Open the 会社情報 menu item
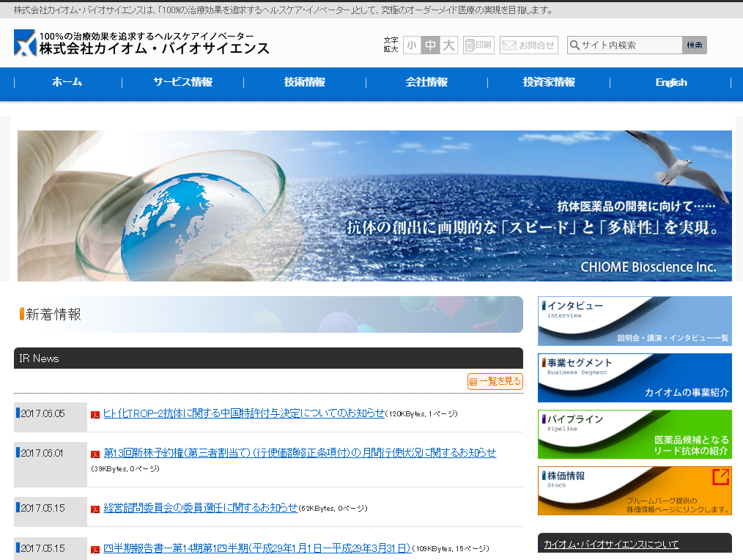This screenshot has width=743, height=560. (426, 82)
